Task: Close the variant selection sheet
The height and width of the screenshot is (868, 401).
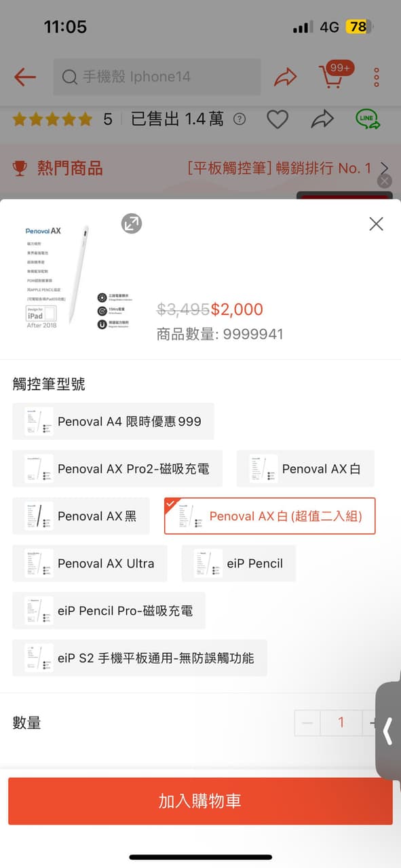Action: tap(376, 224)
